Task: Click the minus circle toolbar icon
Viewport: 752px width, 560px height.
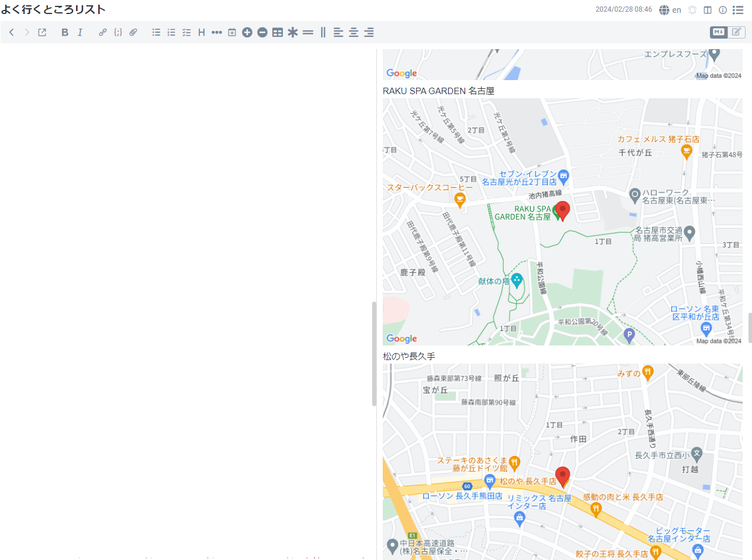Action: (x=262, y=32)
